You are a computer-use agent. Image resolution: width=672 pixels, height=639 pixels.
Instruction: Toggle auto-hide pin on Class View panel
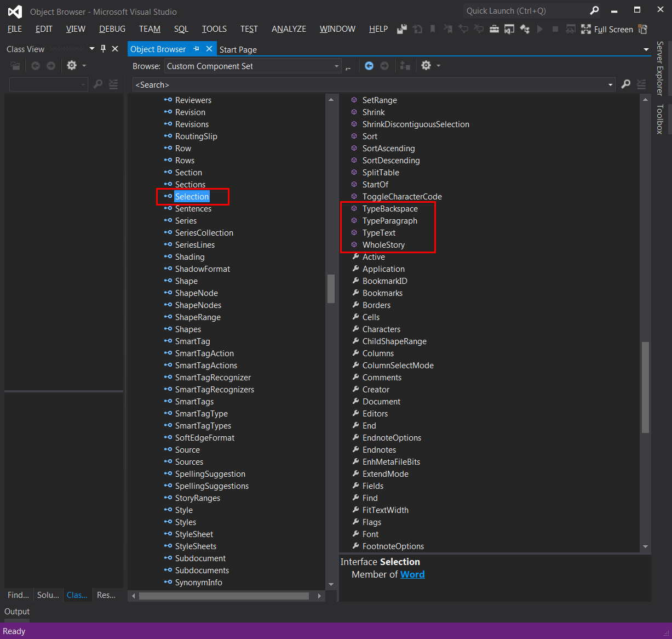click(103, 49)
